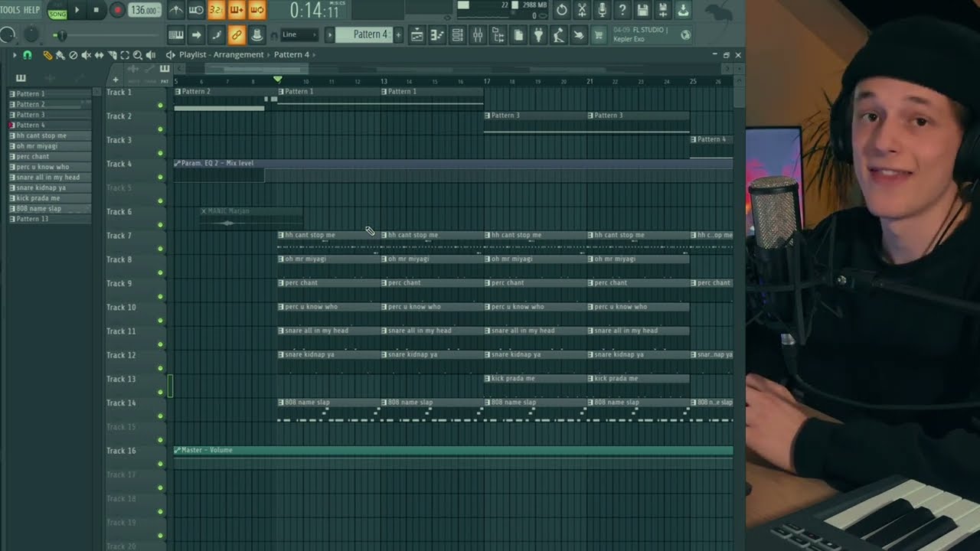Select the Draw pencil tool

point(47,55)
